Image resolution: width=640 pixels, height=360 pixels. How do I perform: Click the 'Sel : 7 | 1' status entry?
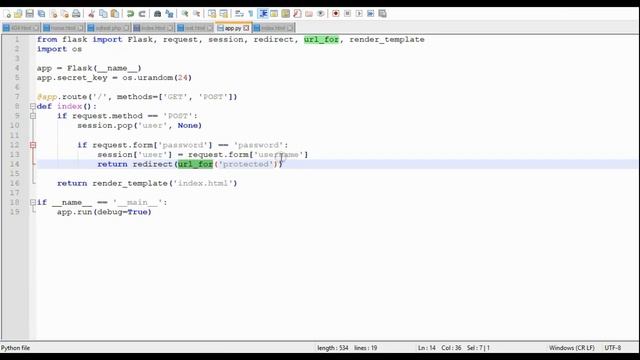[x=478, y=348]
